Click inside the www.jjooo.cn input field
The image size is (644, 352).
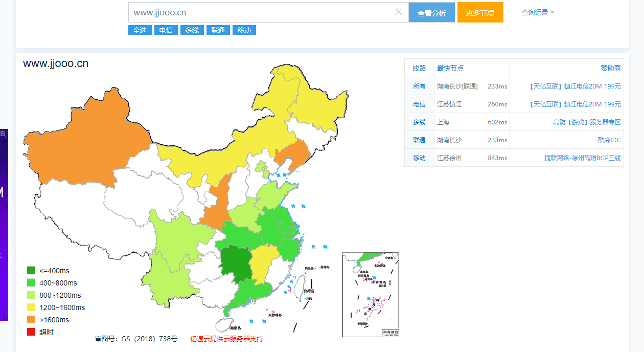point(230,12)
